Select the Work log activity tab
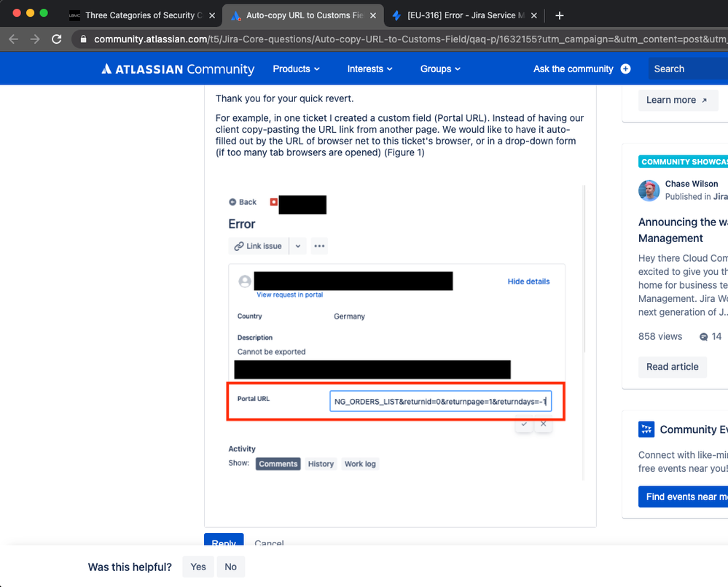 coord(360,464)
